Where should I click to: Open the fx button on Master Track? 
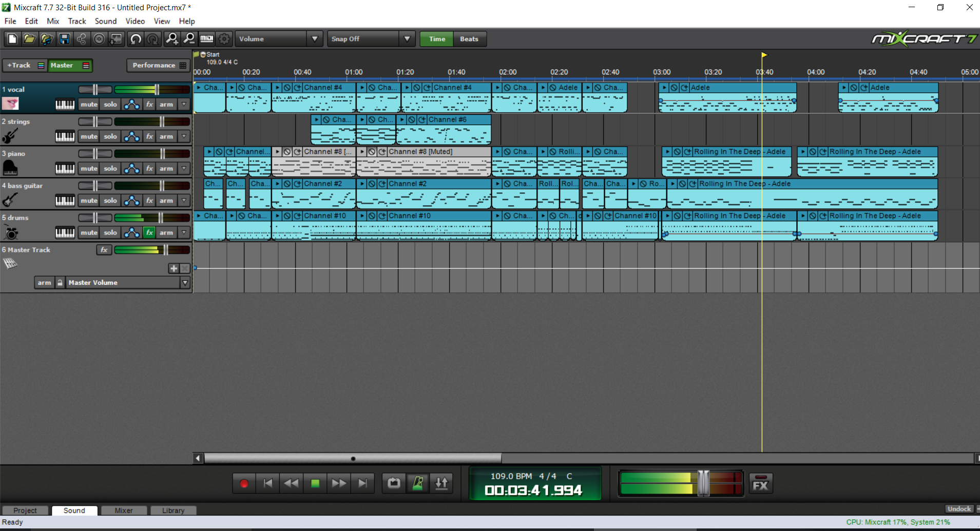tap(104, 250)
